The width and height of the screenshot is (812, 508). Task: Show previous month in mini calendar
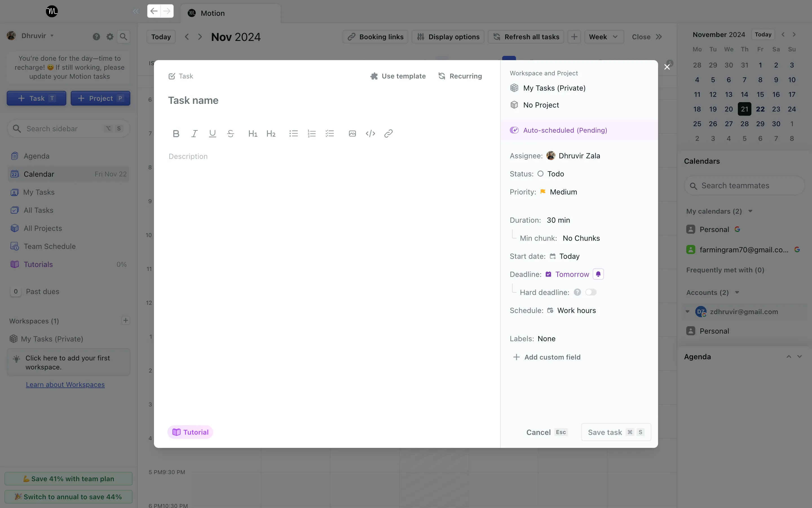click(x=783, y=34)
